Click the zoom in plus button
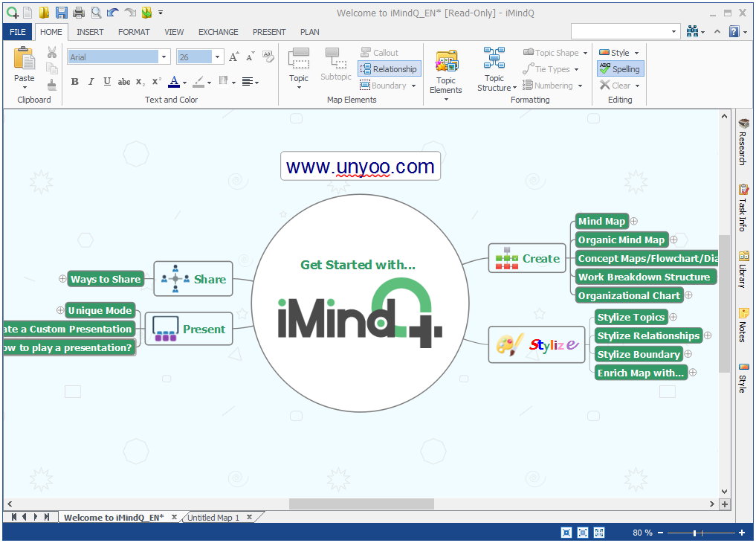The height and width of the screenshot is (543, 756). (x=742, y=533)
